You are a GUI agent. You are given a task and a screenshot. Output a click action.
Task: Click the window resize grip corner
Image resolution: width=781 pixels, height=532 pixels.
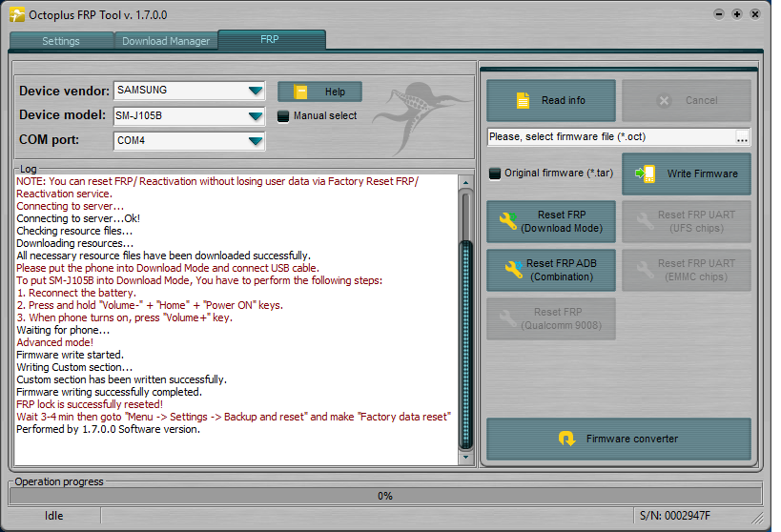(757, 518)
